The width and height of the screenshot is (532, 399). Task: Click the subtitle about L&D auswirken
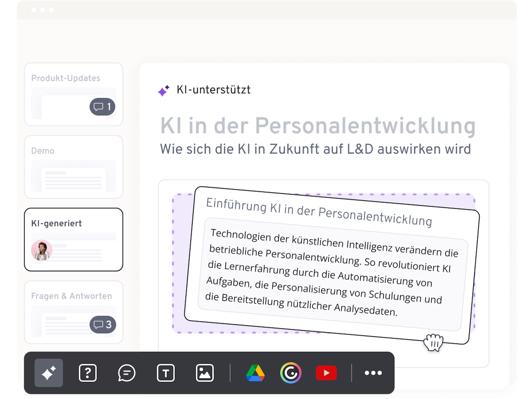tap(315, 149)
